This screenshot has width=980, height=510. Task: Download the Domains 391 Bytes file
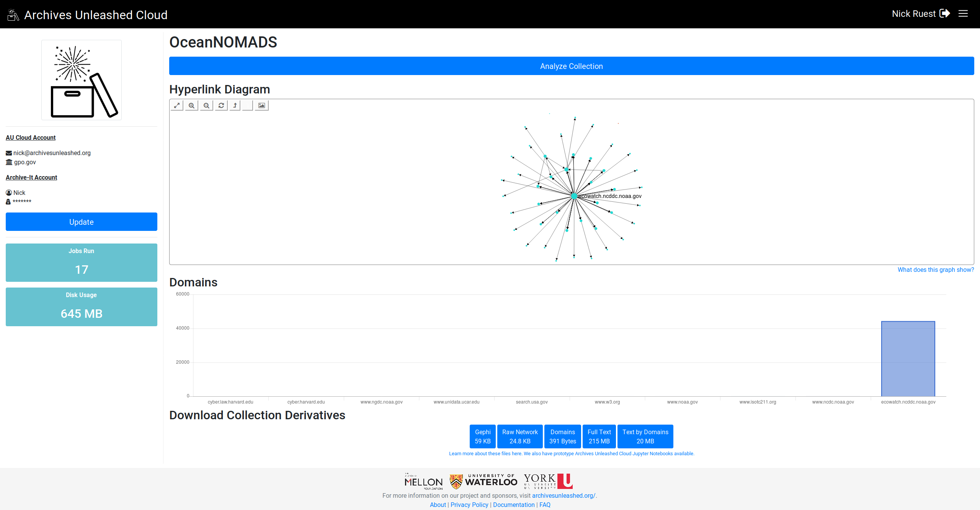[x=563, y=436]
